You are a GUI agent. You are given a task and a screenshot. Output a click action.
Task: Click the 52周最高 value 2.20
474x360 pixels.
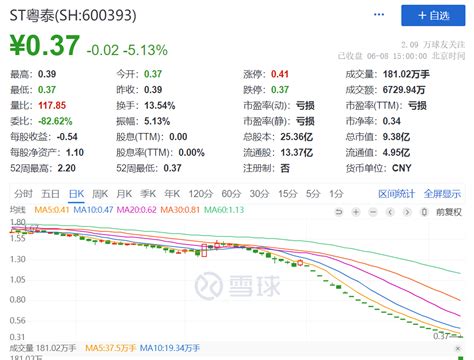(67, 168)
